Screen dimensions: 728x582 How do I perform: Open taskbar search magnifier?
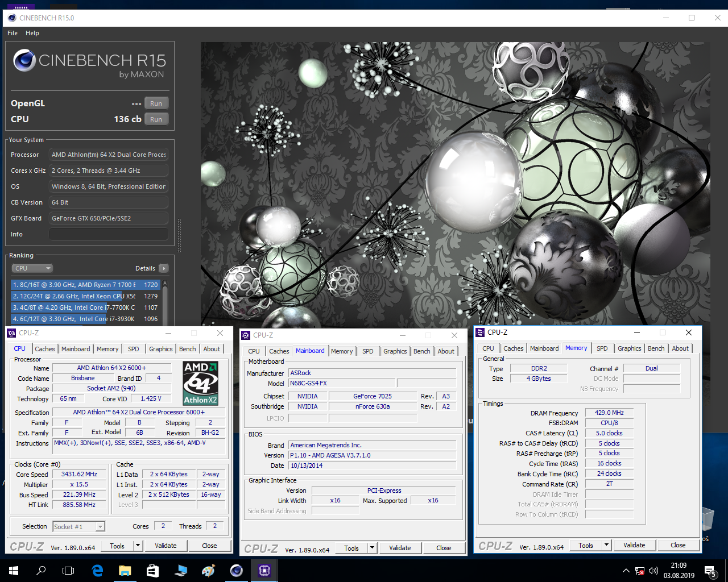pyautogui.click(x=41, y=571)
